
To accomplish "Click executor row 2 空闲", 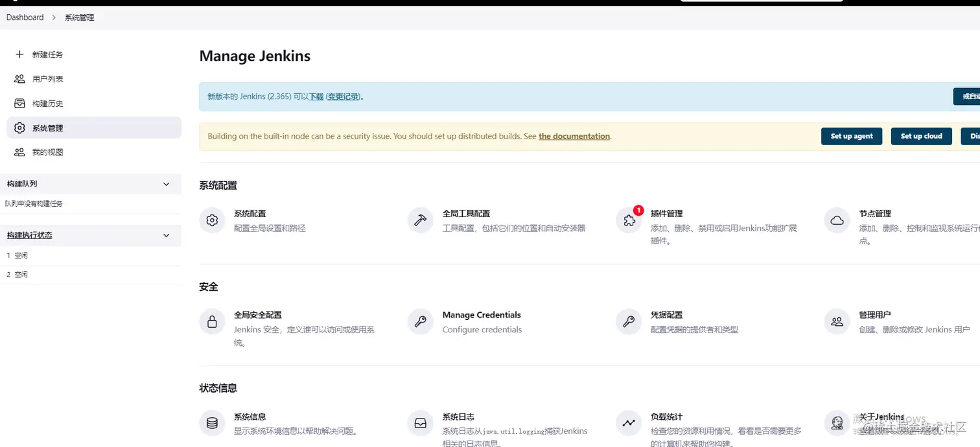I will point(91,275).
